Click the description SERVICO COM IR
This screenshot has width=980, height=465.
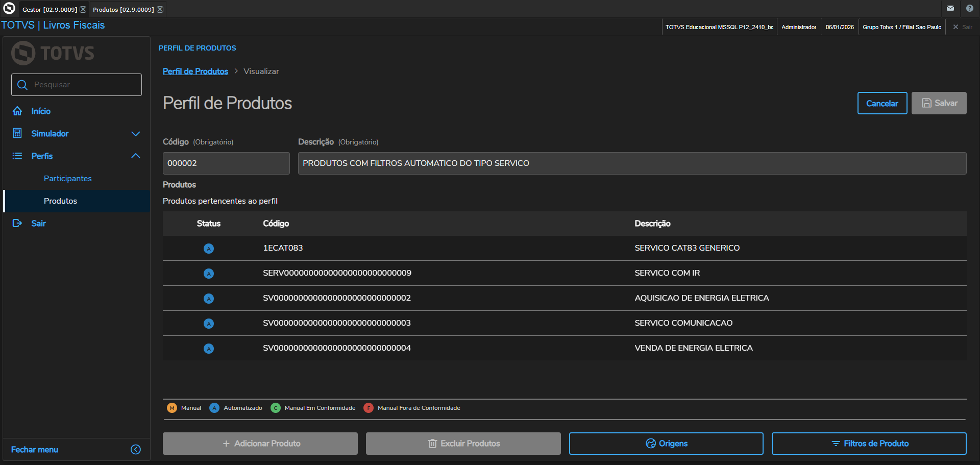pyautogui.click(x=667, y=273)
